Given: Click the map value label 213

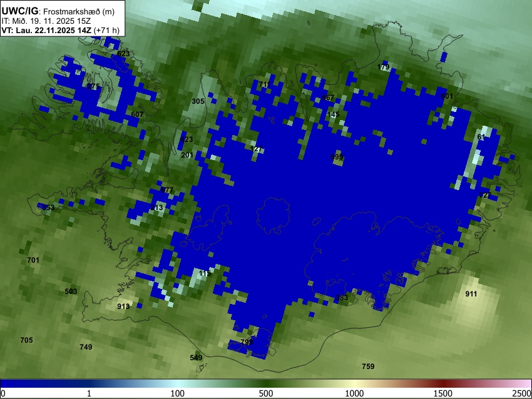Looking at the screenshot, I should (x=156, y=207).
